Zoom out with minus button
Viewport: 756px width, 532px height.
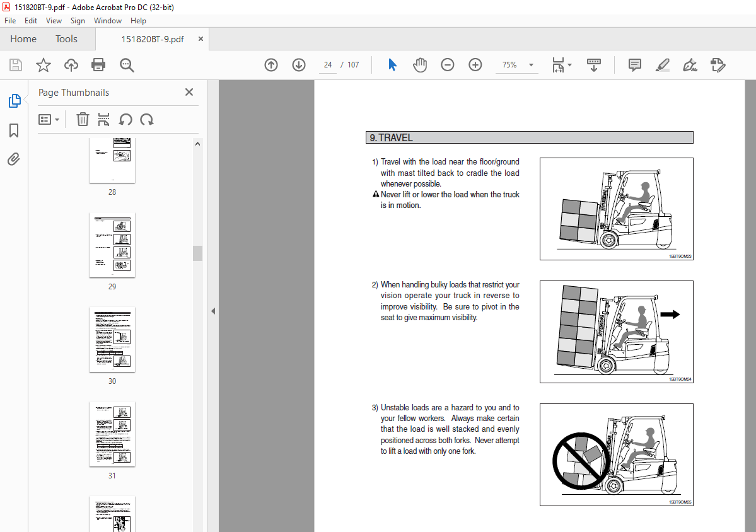(x=448, y=64)
